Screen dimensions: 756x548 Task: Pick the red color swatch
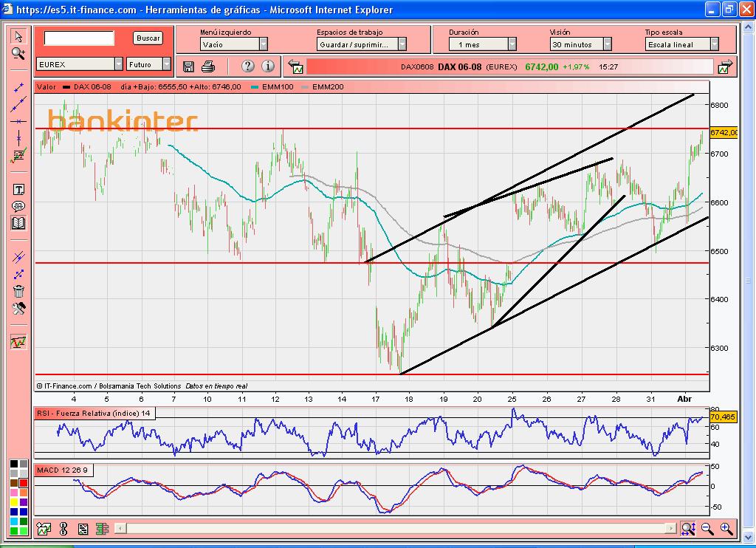[x=24, y=483]
